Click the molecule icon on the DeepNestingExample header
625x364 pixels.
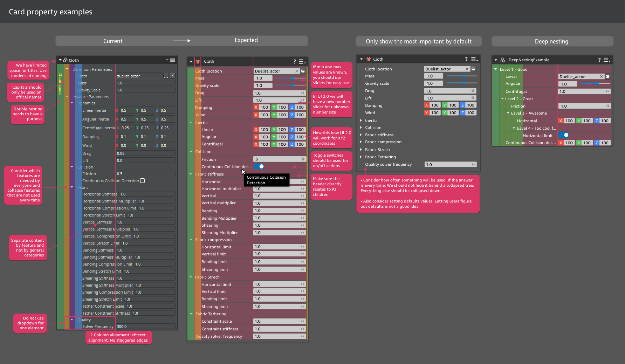(502, 60)
